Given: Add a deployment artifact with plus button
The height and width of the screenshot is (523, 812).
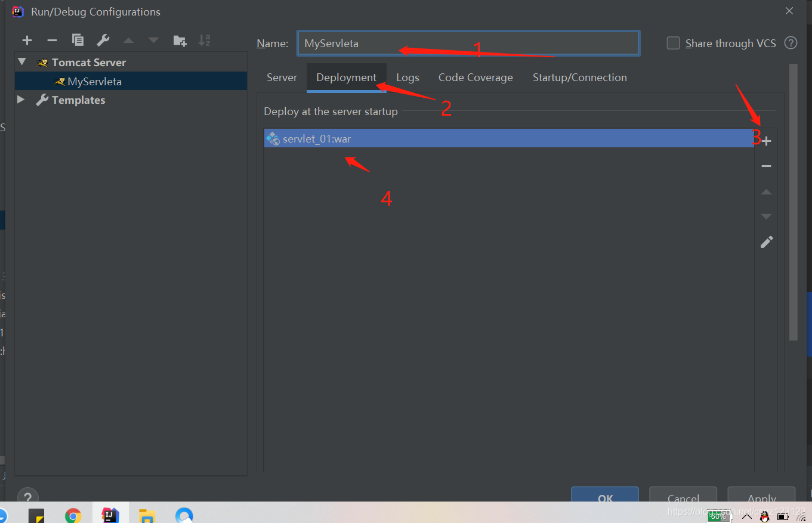Looking at the screenshot, I should point(767,141).
